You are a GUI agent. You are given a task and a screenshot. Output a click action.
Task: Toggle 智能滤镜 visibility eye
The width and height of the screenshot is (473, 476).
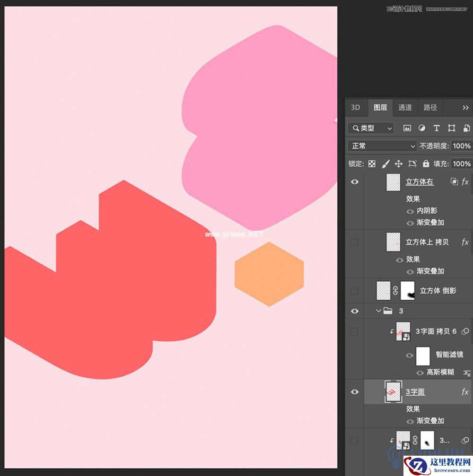coord(410,355)
